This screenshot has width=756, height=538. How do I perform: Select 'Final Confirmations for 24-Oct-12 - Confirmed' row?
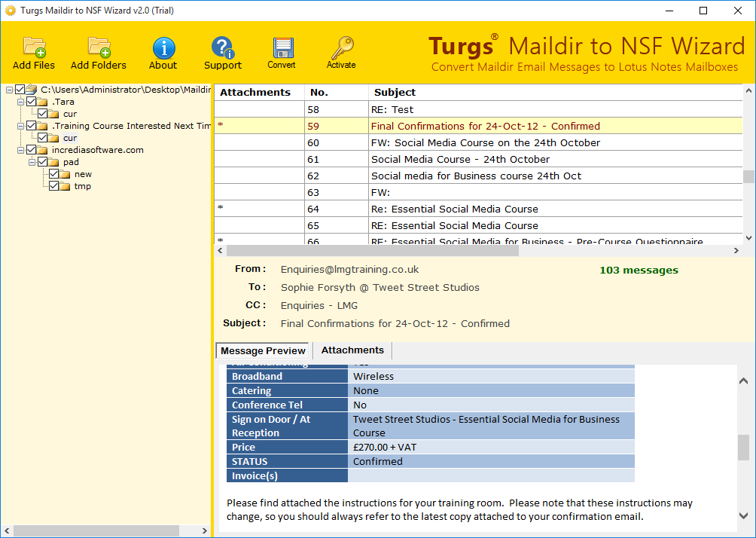pos(478,126)
